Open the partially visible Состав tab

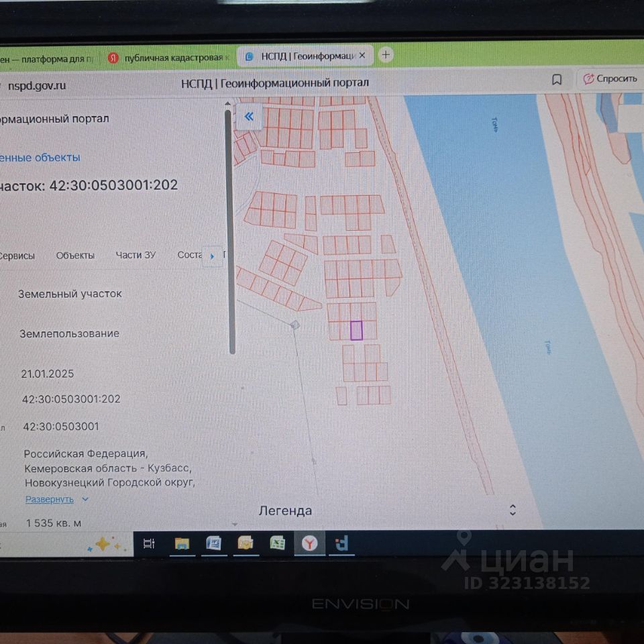tap(189, 255)
